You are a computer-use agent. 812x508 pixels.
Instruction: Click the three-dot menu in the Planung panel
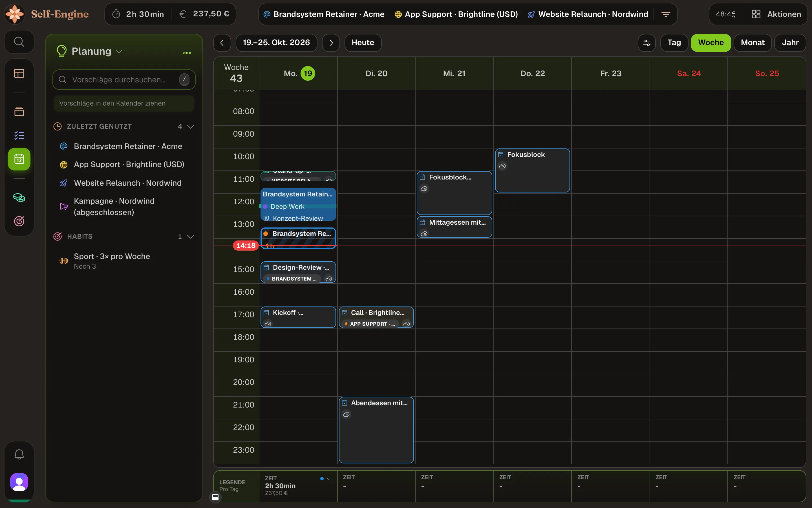coord(187,53)
